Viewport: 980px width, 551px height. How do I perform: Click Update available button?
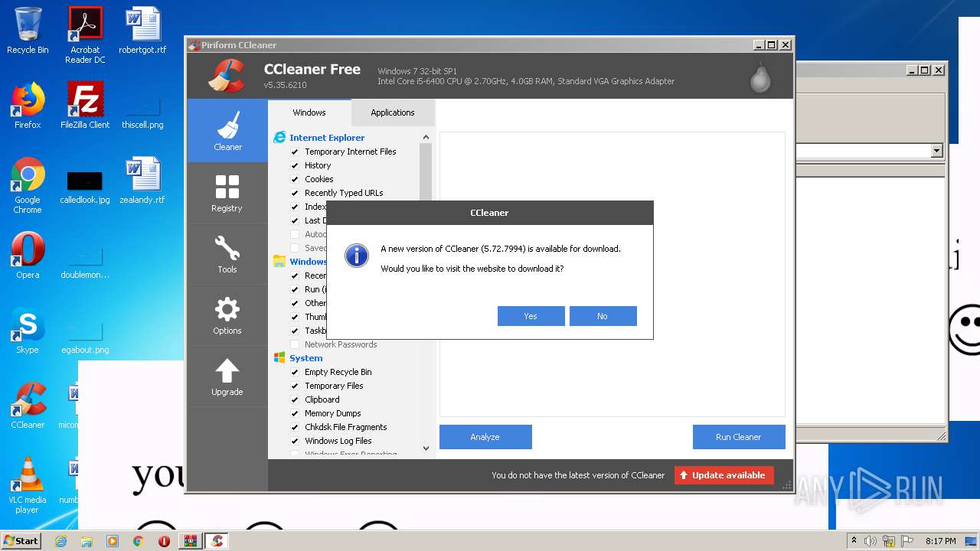click(724, 475)
